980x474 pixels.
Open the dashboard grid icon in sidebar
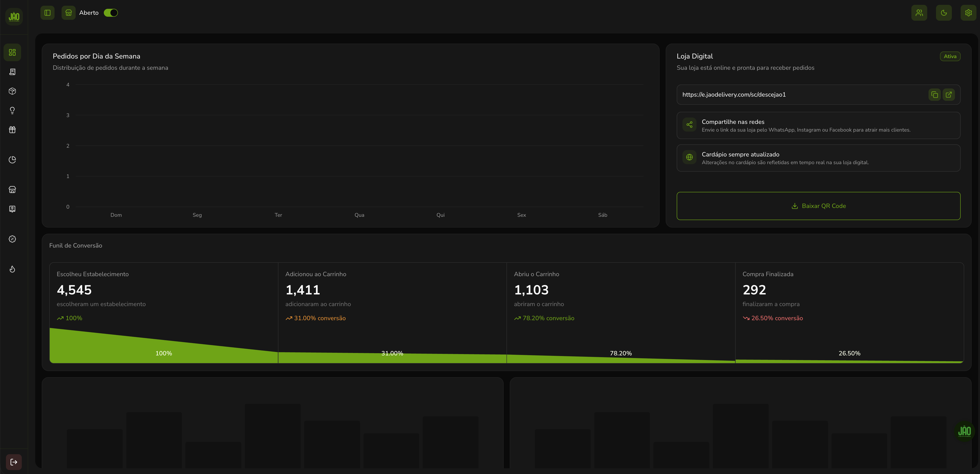coord(12,52)
